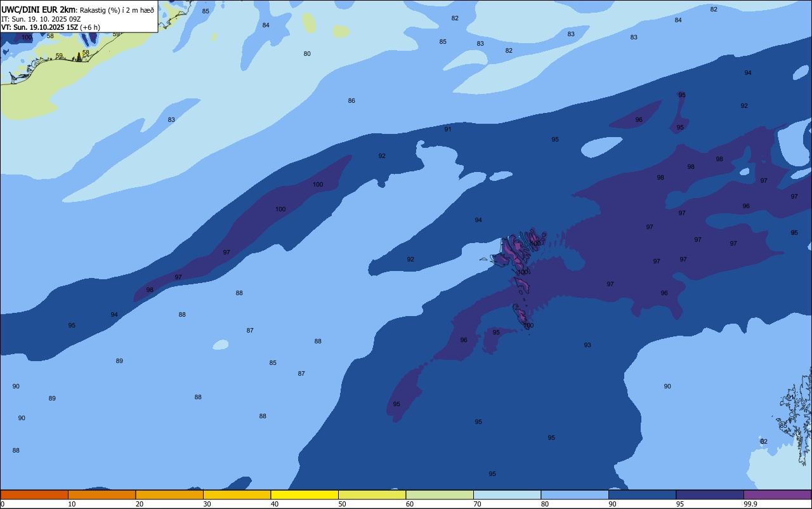Click the 'VT: Sun. 19.10.2025 15Z (+6 h)' line
This screenshot has width=812, height=509.
coord(51,27)
